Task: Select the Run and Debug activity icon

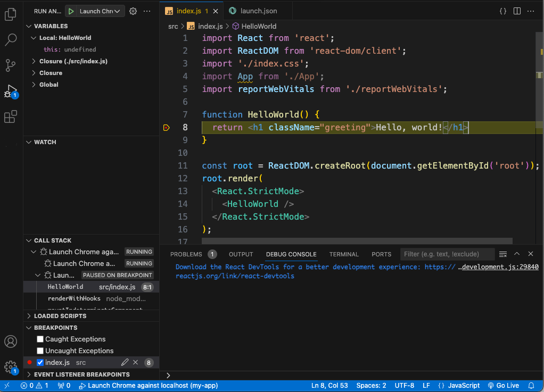Action: pos(11,90)
